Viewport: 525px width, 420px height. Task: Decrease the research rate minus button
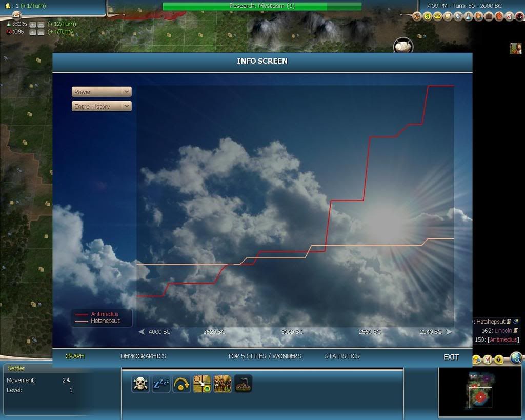click(41, 25)
